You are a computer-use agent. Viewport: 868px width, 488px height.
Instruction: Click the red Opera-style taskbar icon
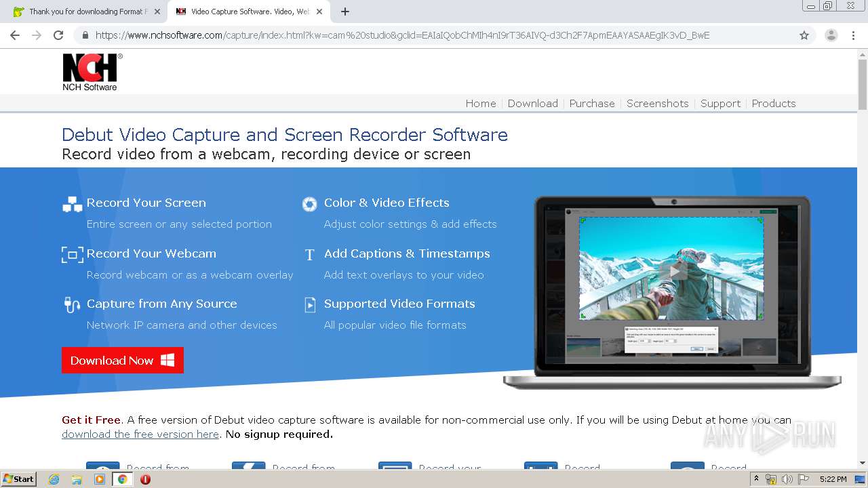(x=145, y=479)
